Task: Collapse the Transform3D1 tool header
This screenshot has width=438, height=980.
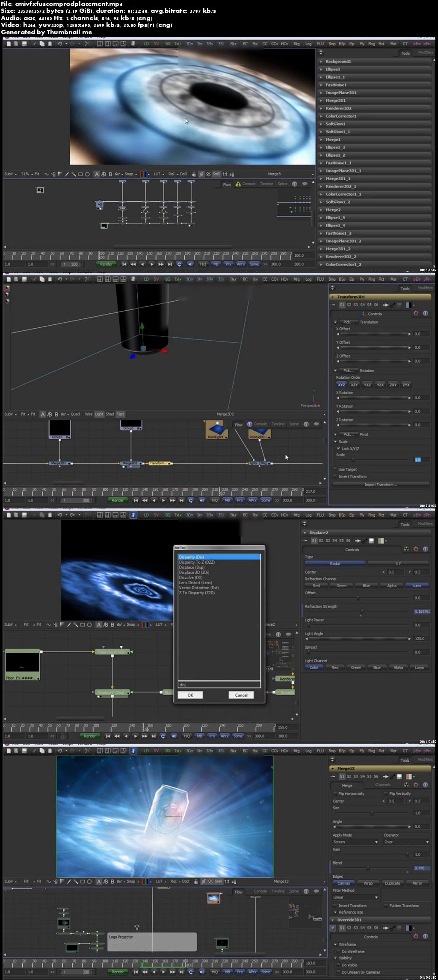Action: [x=332, y=297]
